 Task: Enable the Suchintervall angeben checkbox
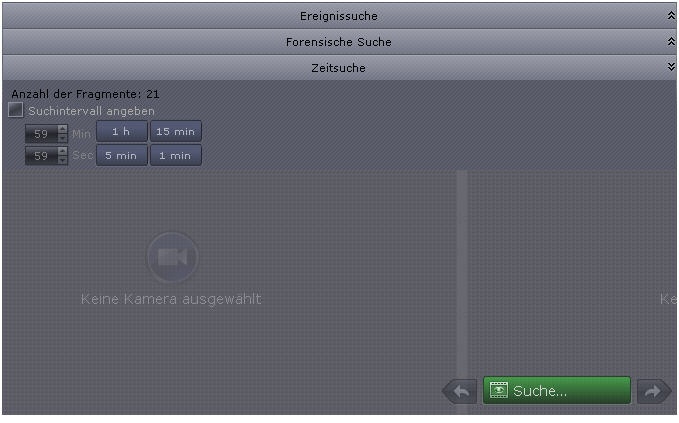coord(16,110)
